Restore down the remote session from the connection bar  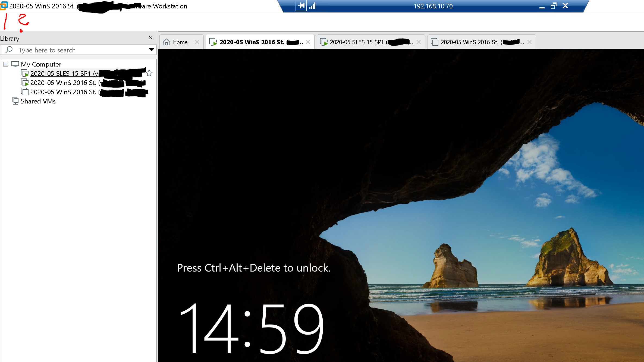[x=553, y=6]
